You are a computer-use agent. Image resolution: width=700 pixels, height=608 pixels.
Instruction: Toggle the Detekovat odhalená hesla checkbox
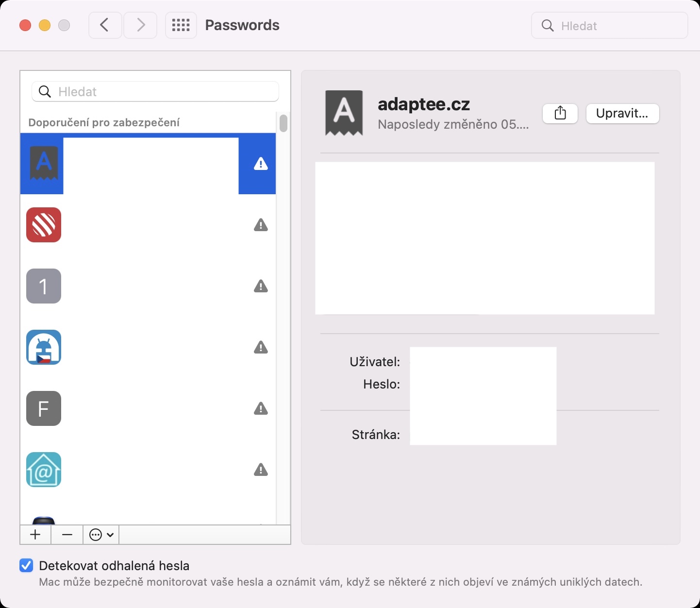pyautogui.click(x=26, y=565)
